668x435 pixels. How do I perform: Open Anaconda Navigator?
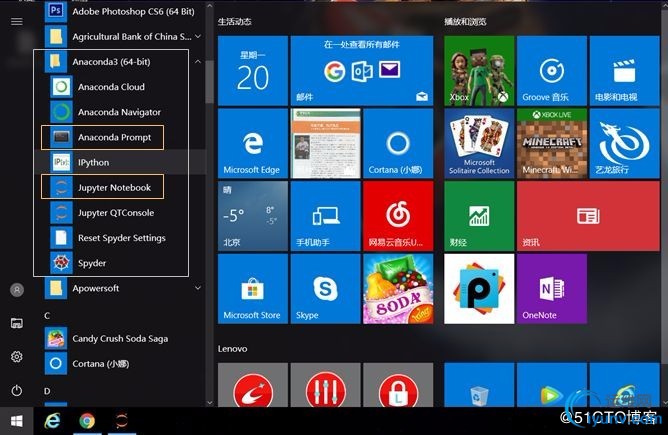click(x=118, y=112)
